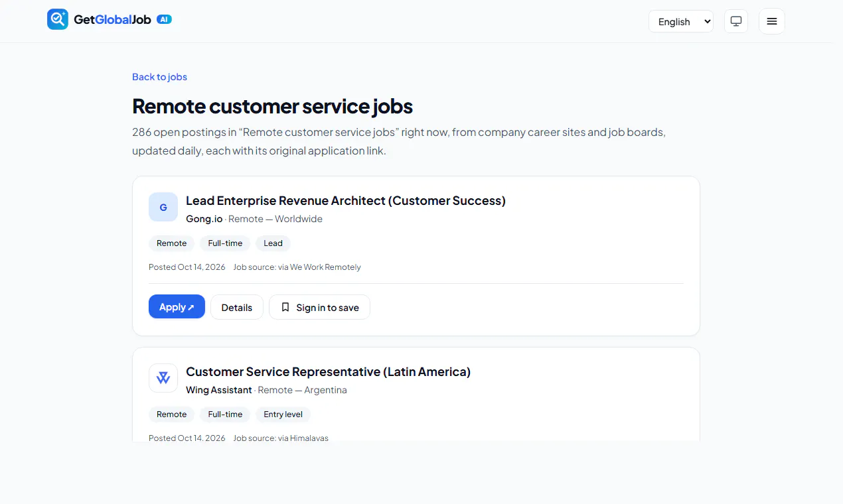Click the bookmark icon in Sign in to save
The width and height of the screenshot is (843, 504).
tap(285, 307)
